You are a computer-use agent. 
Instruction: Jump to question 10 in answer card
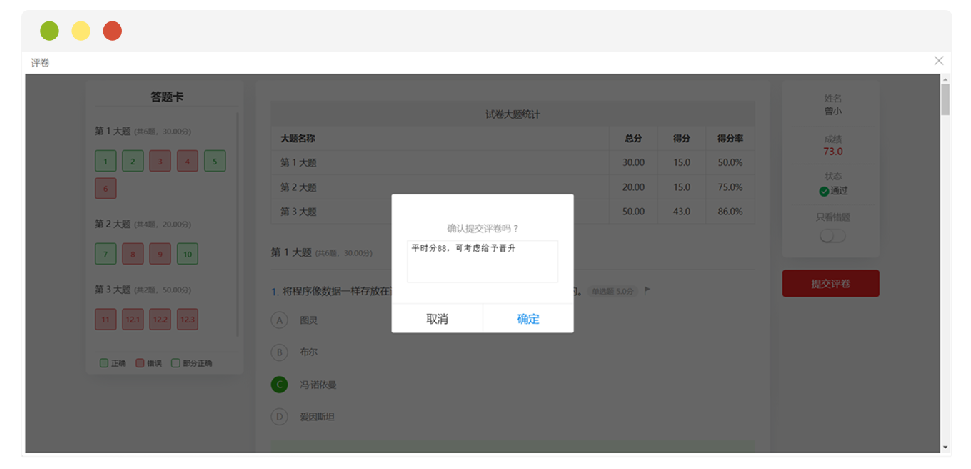[187, 254]
